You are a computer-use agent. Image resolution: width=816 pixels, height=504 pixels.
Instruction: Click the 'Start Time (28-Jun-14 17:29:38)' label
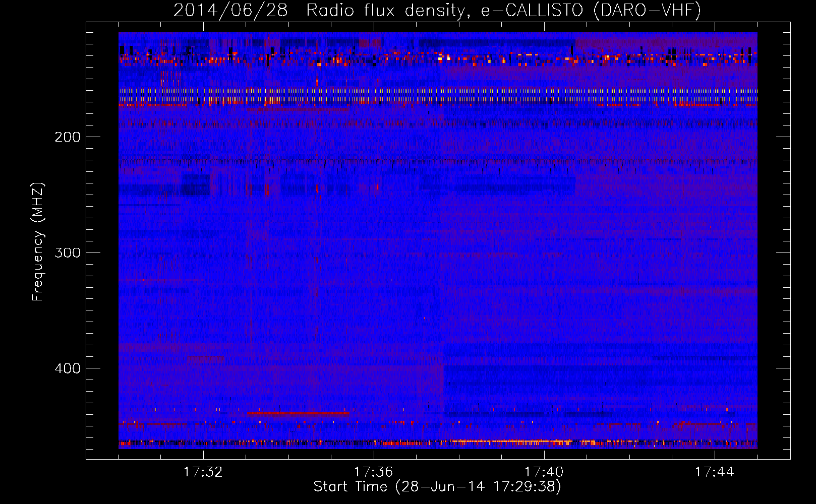pyautogui.click(x=437, y=487)
